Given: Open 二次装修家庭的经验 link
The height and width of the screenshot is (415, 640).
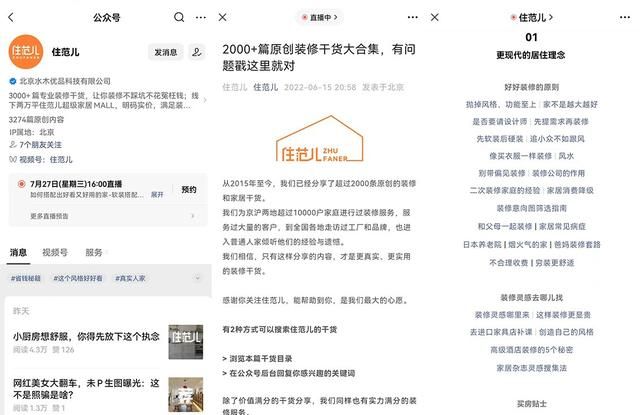Looking at the screenshot, I should [x=505, y=190].
